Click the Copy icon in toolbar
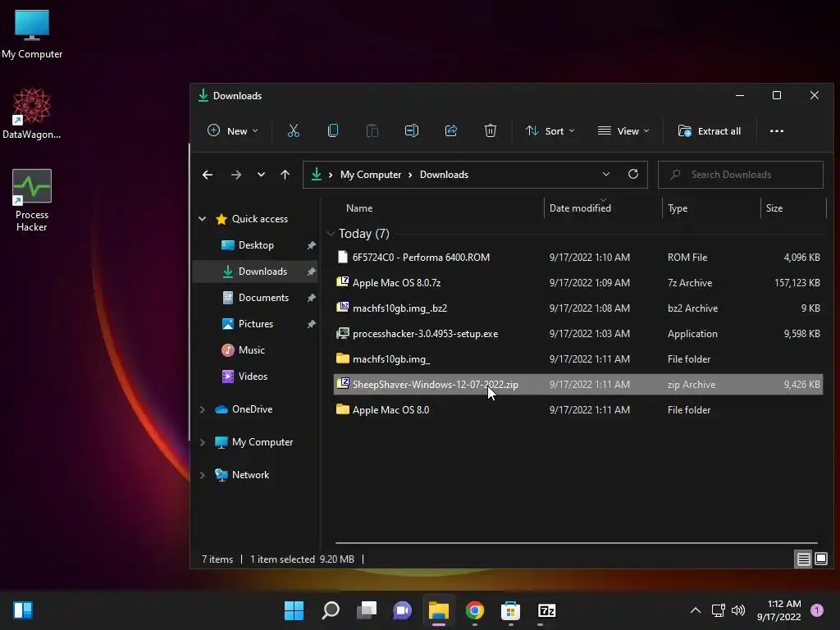The image size is (840, 630). click(333, 130)
